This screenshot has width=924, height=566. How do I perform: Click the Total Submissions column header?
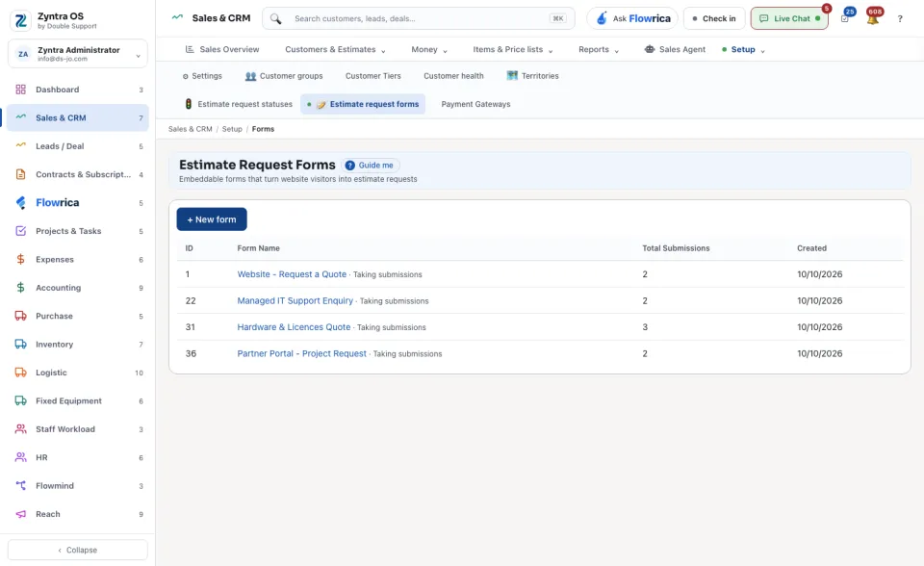click(676, 248)
